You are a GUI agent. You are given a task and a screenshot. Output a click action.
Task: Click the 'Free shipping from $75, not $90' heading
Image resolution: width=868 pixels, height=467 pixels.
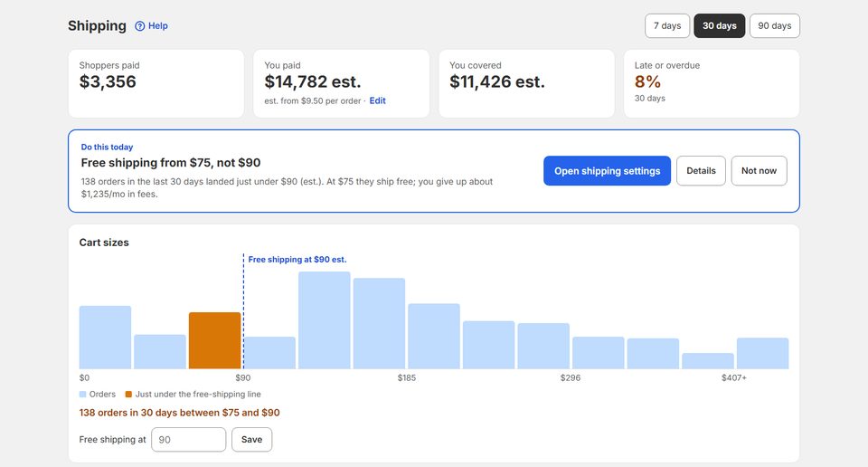(171, 163)
